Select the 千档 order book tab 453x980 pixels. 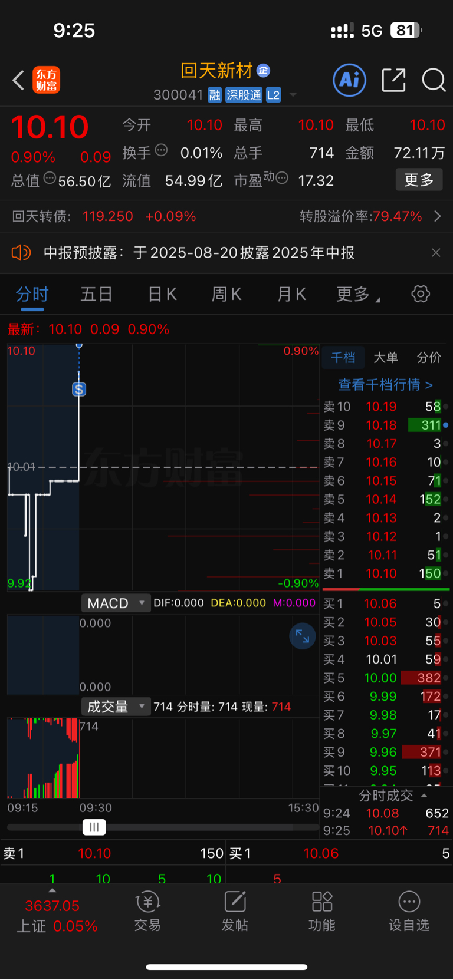pyautogui.click(x=343, y=357)
